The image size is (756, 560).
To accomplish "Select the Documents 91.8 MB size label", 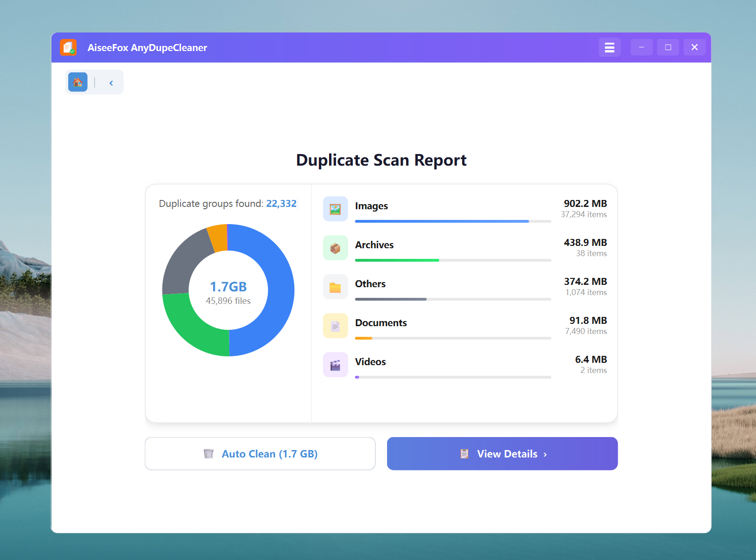I will pos(588,321).
